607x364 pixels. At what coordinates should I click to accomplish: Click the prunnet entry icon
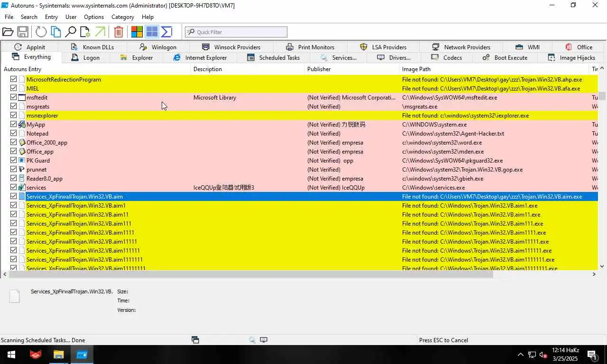pos(22,170)
